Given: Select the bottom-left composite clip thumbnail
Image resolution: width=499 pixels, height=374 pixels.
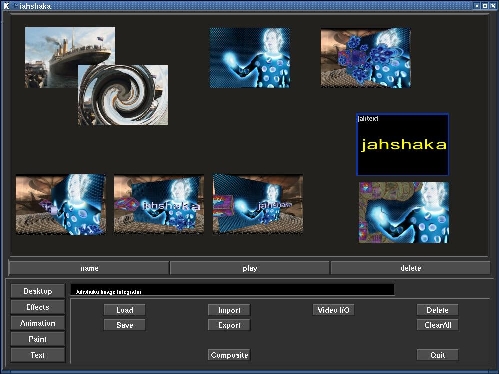Looking at the screenshot, I should [61, 204].
